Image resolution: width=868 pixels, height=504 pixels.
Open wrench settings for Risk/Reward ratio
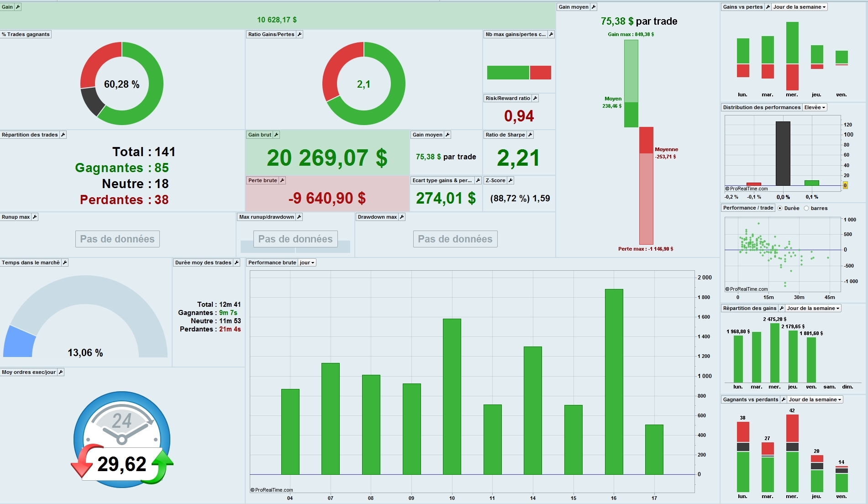pos(535,98)
